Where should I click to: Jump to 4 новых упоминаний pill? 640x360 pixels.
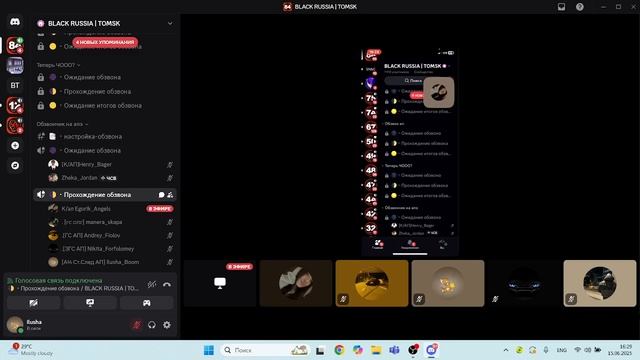[x=105, y=42]
